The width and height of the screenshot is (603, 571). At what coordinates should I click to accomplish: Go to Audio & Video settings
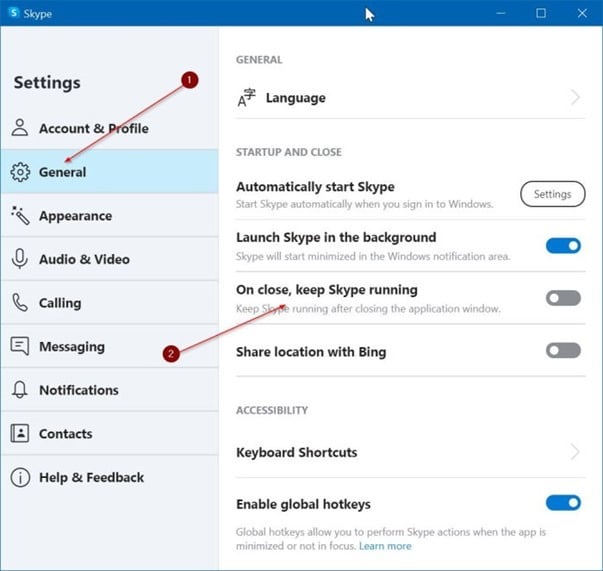pos(110,259)
